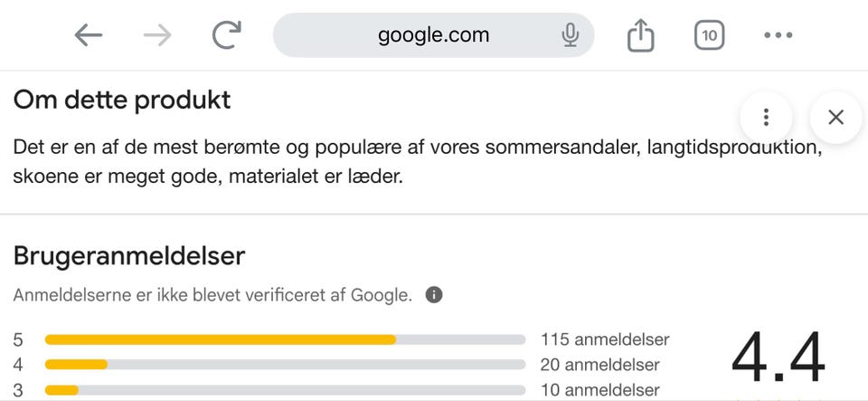This screenshot has width=868, height=401.
Task: Go back to the previous page
Action: 89,35
